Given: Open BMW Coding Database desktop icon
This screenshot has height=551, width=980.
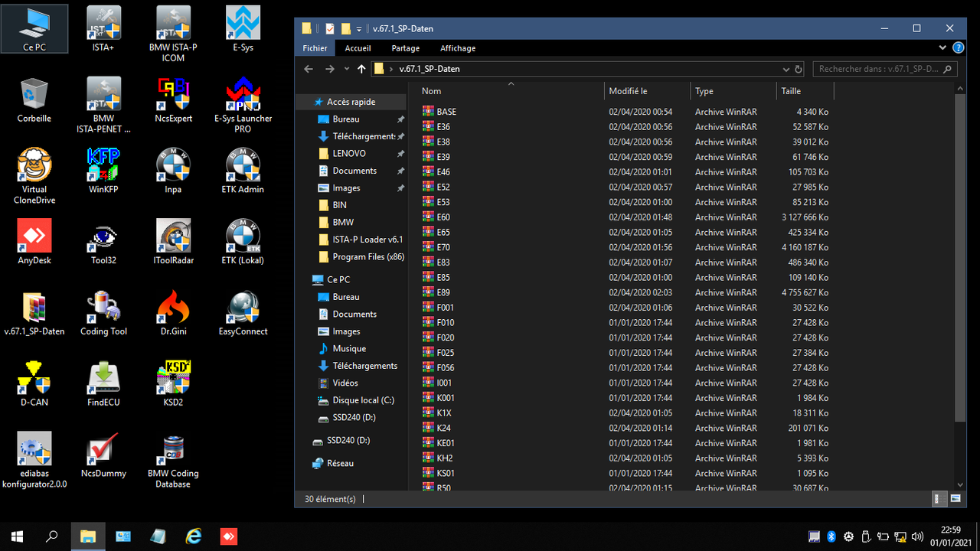Looking at the screenshot, I should point(173,460).
